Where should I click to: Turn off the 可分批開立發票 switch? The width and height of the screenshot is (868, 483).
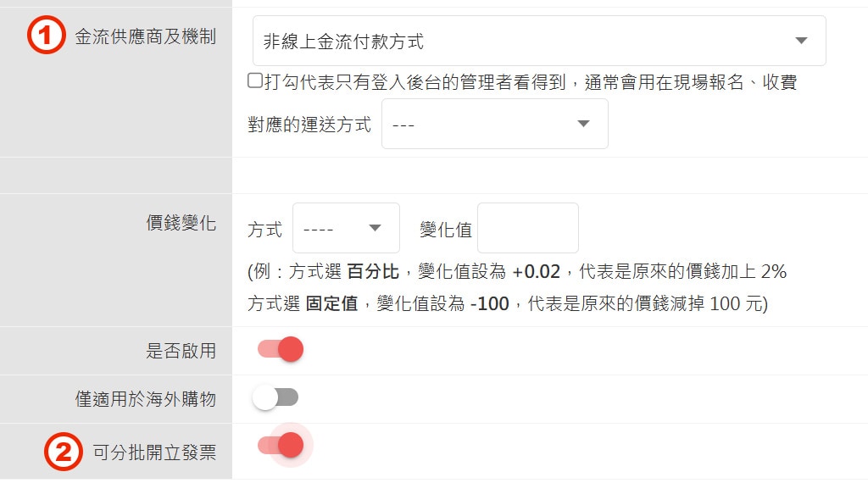[281, 445]
